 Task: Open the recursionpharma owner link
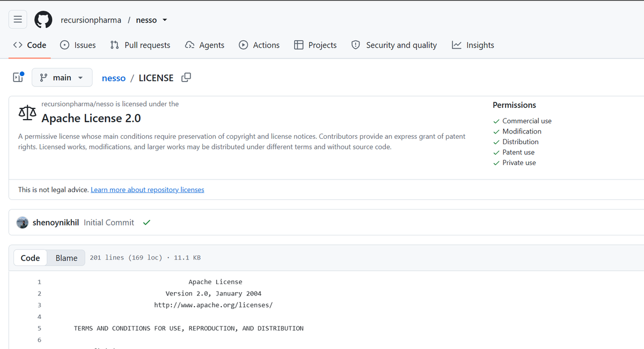coord(91,20)
